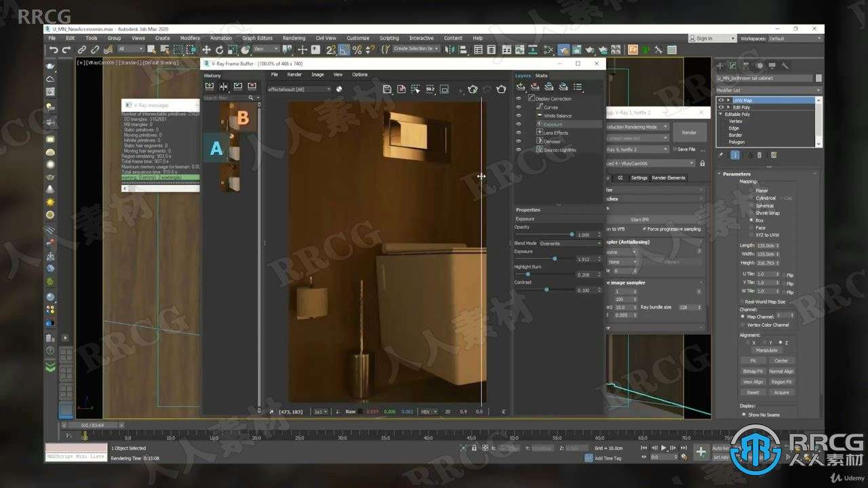Click the lock icon beside VRayCam view
The width and height of the screenshot is (868, 488).
click(703, 163)
